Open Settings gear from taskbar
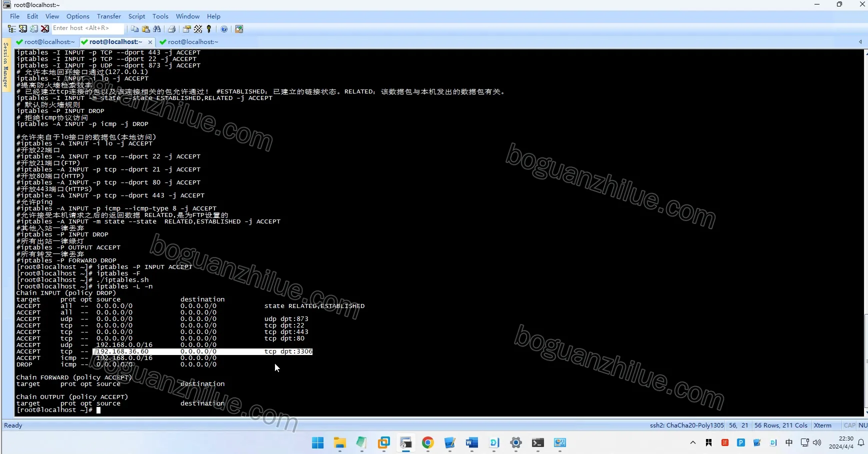Viewport: 868px width, 454px height. [x=515, y=443]
